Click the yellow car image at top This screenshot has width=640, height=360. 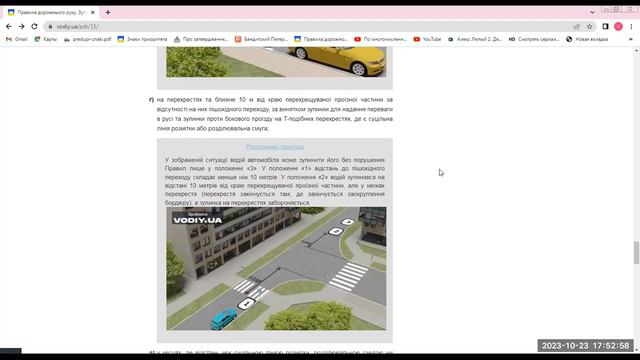point(276,62)
